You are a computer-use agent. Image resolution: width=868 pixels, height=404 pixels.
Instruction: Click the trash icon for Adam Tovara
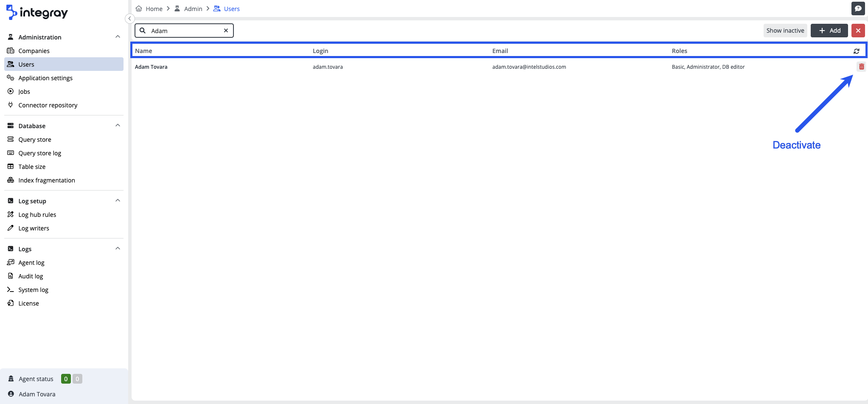861,67
